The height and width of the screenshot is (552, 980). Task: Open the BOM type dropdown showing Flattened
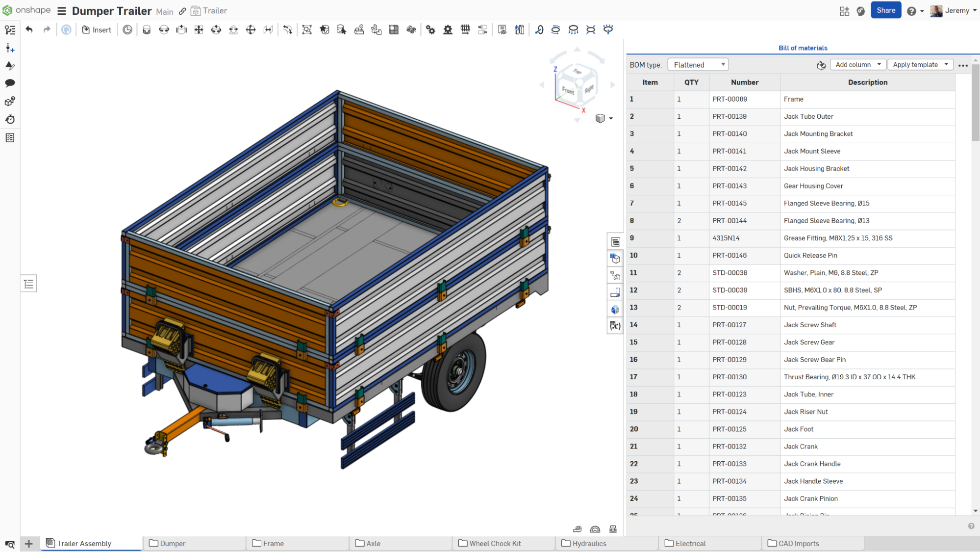(x=698, y=64)
